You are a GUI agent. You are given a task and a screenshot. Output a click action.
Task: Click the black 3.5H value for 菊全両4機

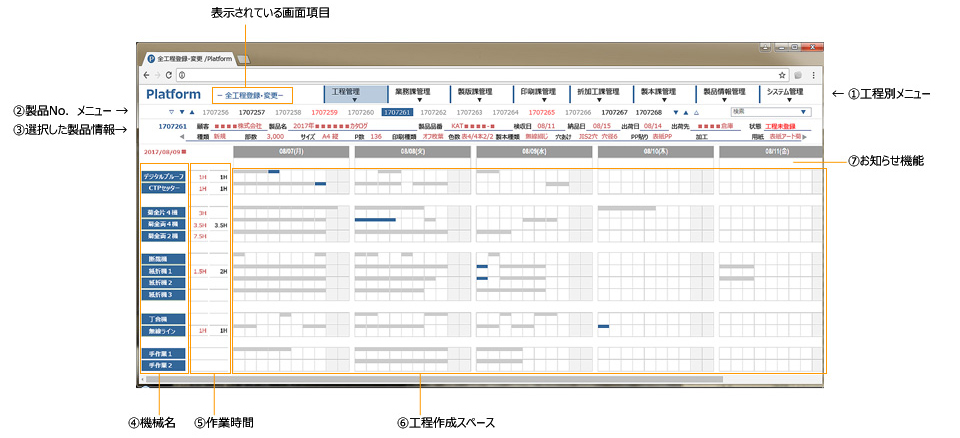click(220, 225)
